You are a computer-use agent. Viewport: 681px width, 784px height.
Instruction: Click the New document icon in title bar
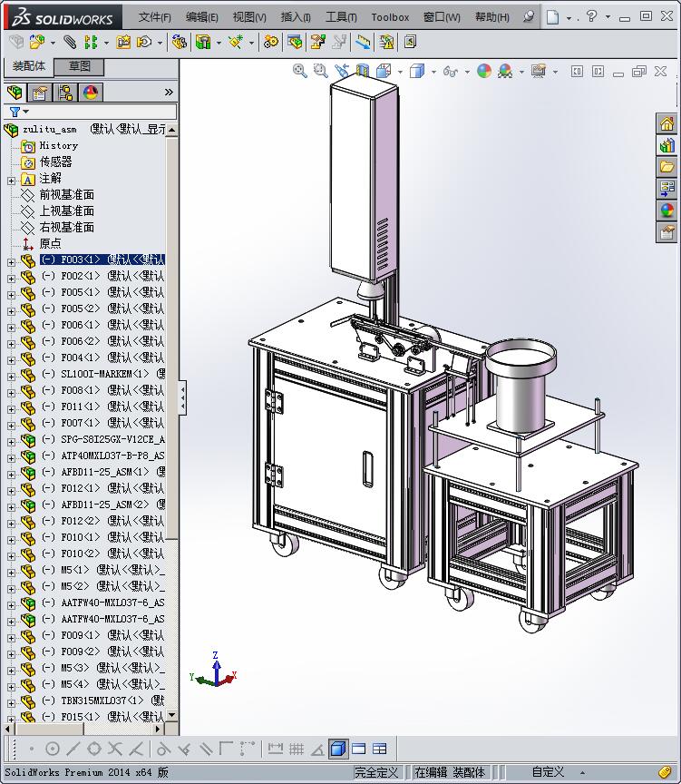[x=552, y=17]
